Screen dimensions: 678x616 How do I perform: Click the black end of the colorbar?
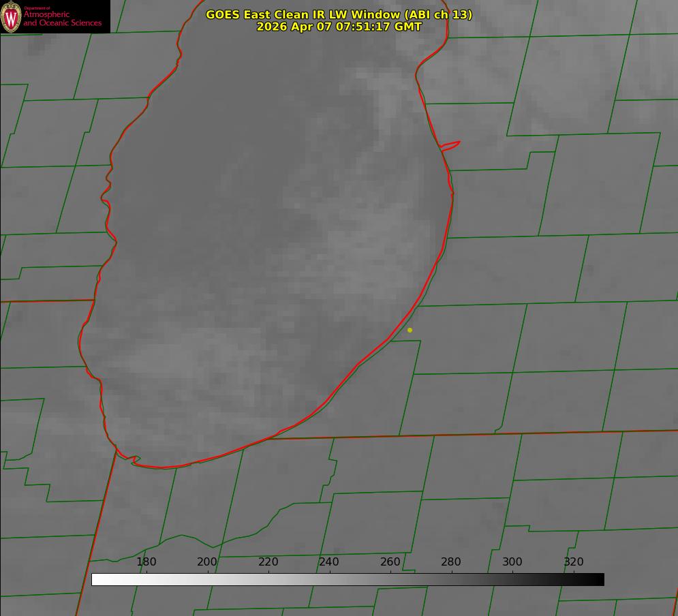coord(598,580)
